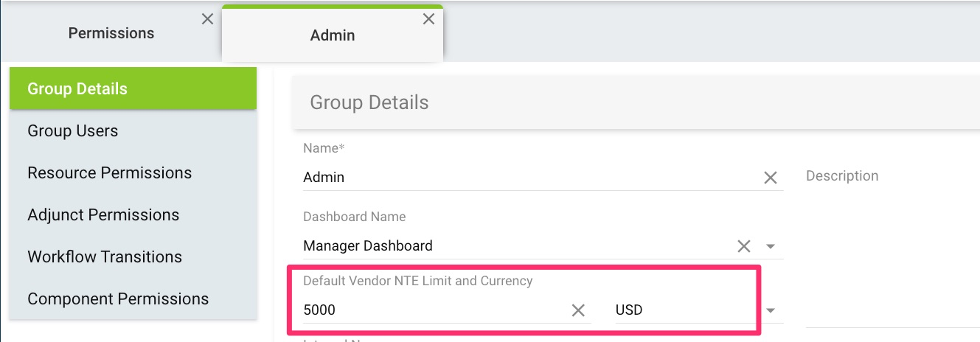Expand the Dashboard Name dropdown arrow

tap(771, 246)
